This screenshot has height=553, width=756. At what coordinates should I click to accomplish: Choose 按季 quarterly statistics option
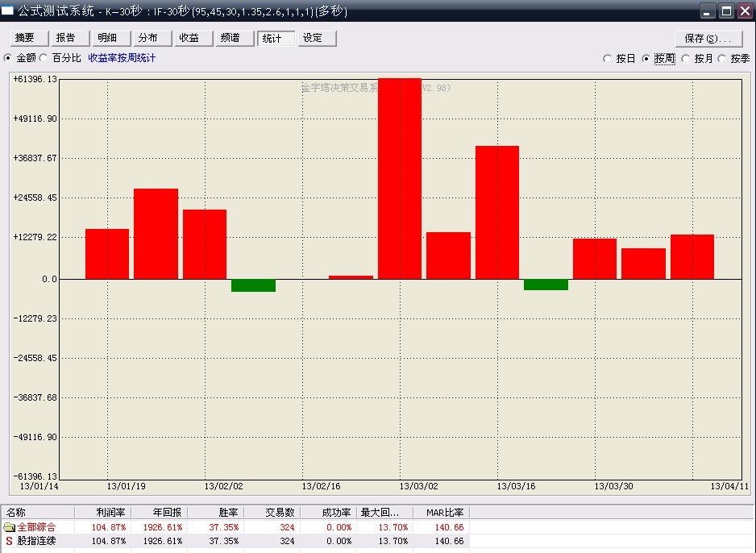722,59
